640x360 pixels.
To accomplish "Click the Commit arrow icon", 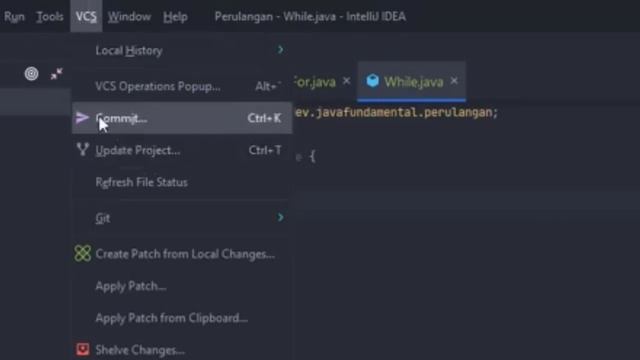I will [82, 118].
